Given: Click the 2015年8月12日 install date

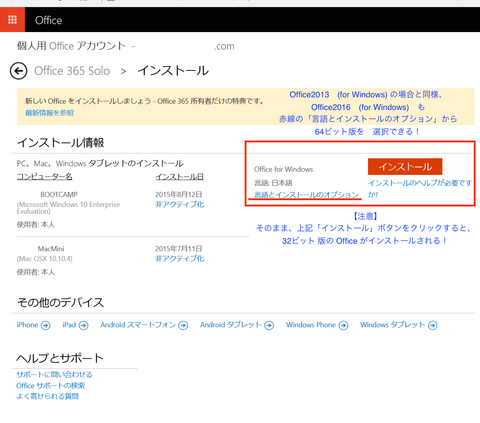Looking at the screenshot, I should [179, 194].
